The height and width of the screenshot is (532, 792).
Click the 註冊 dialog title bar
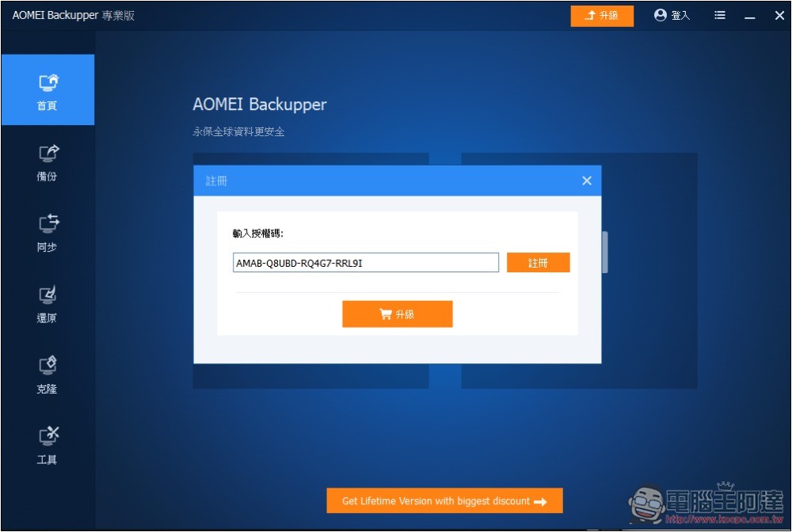pyautogui.click(x=380, y=181)
